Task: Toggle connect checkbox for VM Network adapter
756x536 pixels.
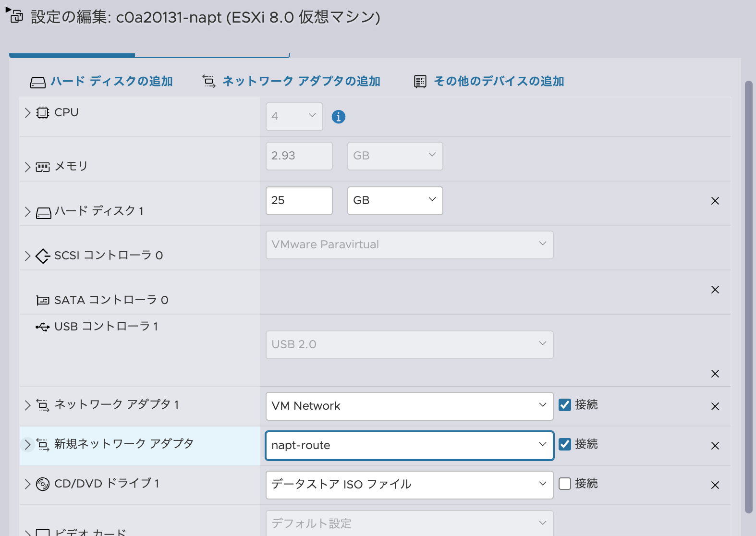Action: tap(565, 405)
